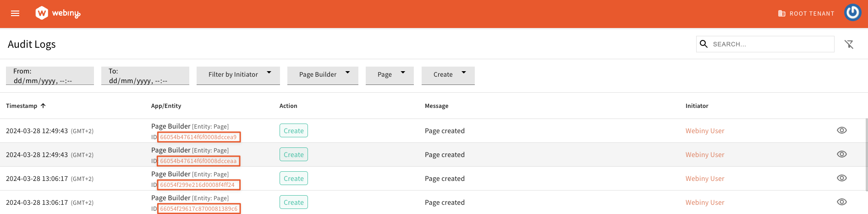Image resolution: width=868 pixels, height=214 pixels.
Task: Clear filters using the filter-off icon
Action: pyautogui.click(x=849, y=44)
